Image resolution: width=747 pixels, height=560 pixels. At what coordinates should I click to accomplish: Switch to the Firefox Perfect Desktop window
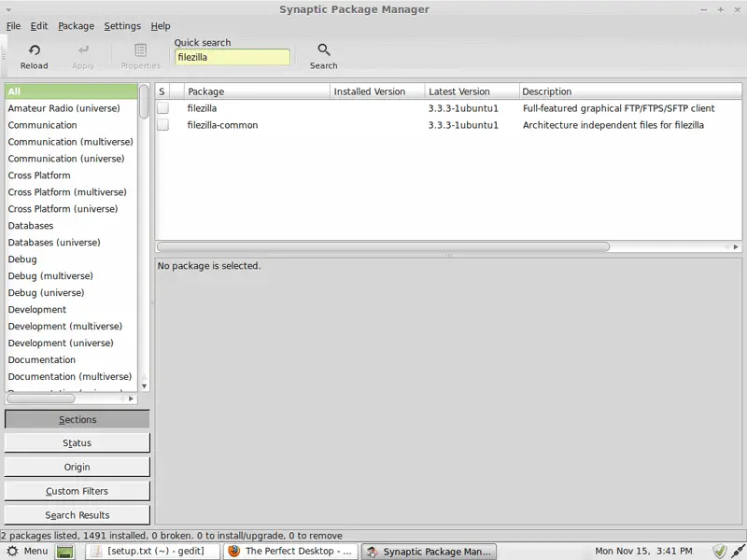coord(290,552)
